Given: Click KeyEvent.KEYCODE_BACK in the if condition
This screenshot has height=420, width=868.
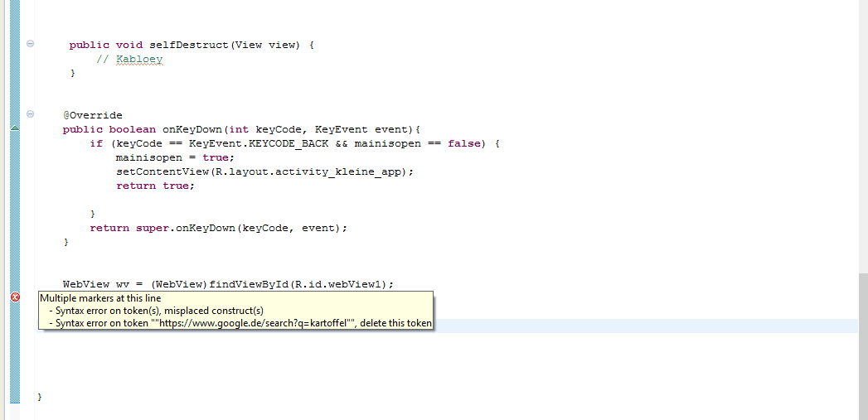Looking at the screenshot, I should 259,144.
